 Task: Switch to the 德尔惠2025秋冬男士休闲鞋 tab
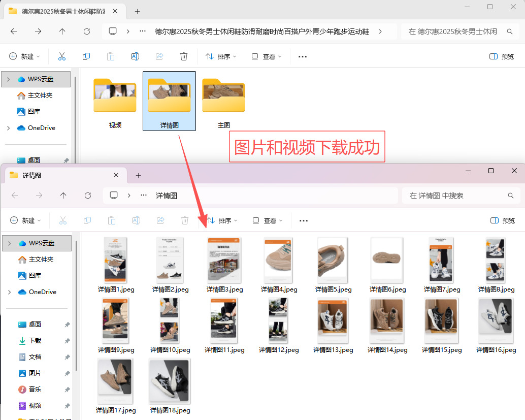64,11
